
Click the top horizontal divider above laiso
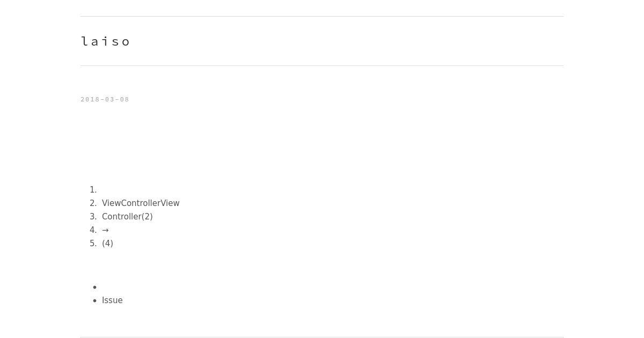[x=322, y=16]
